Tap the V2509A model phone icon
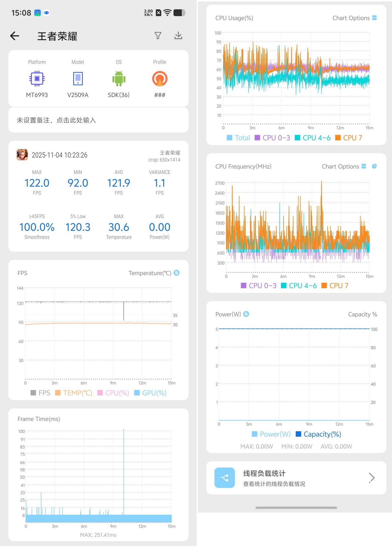Viewport: 392px width, 547px height. (x=78, y=79)
